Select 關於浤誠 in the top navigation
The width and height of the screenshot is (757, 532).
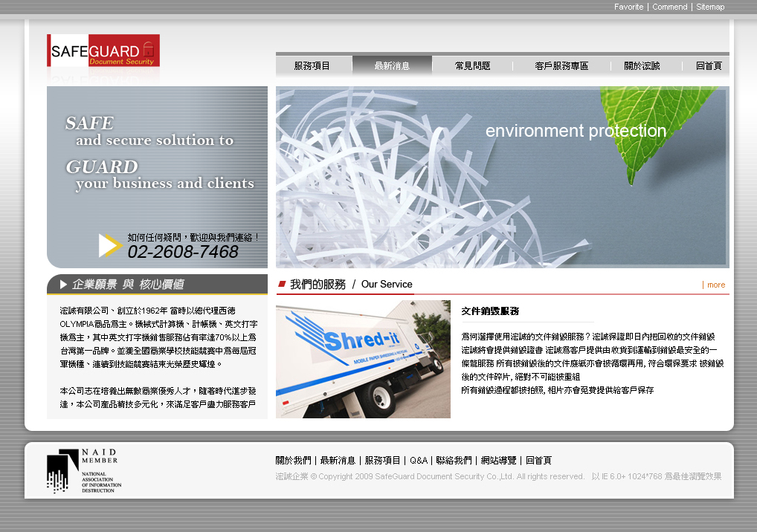pyautogui.click(x=642, y=66)
